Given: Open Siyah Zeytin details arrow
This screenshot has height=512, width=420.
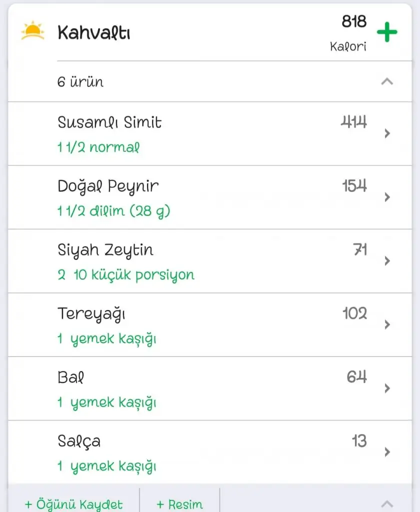Looking at the screenshot, I should point(387,261).
